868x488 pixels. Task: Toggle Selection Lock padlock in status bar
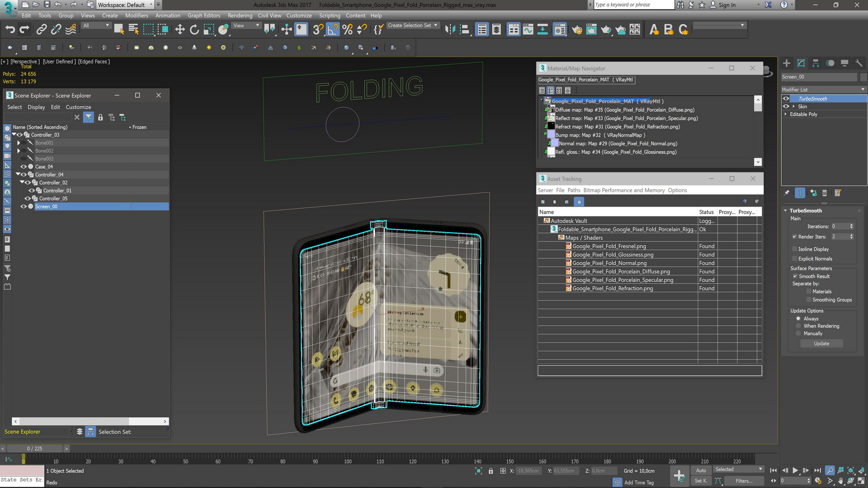coord(491,471)
